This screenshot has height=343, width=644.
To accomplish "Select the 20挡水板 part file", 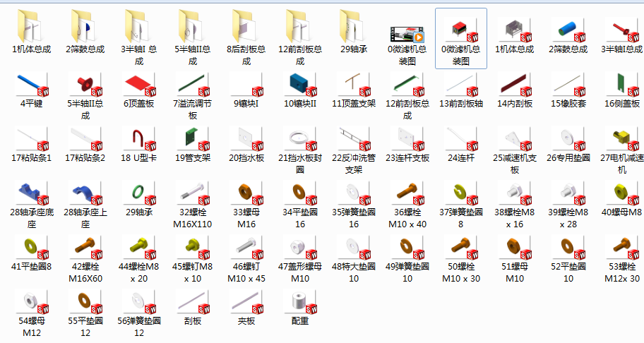I will click(246, 145).
